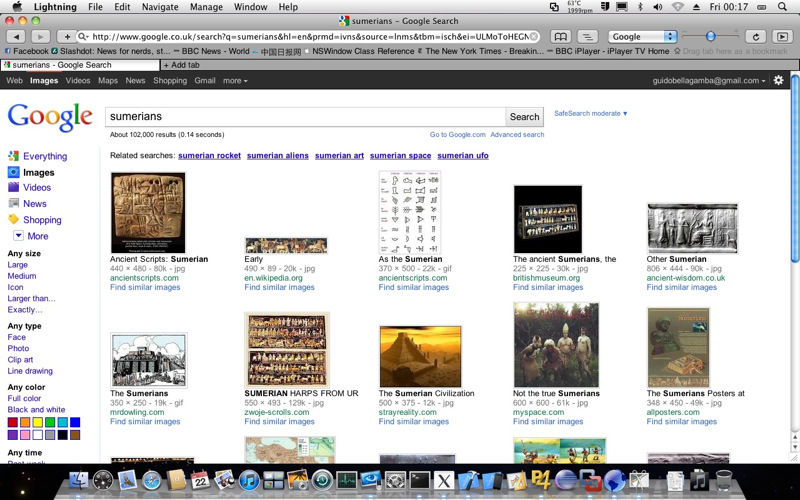The width and height of the screenshot is (800, 500).
Task: Open the Navigate menu
Action: pyautogui.click(x=160, y=7)
